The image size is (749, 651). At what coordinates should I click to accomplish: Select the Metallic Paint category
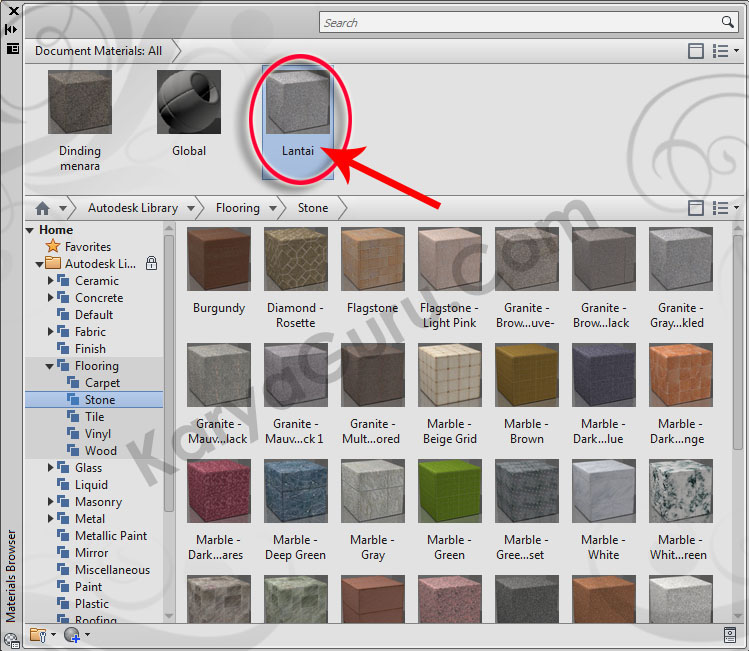coord(111,536)
